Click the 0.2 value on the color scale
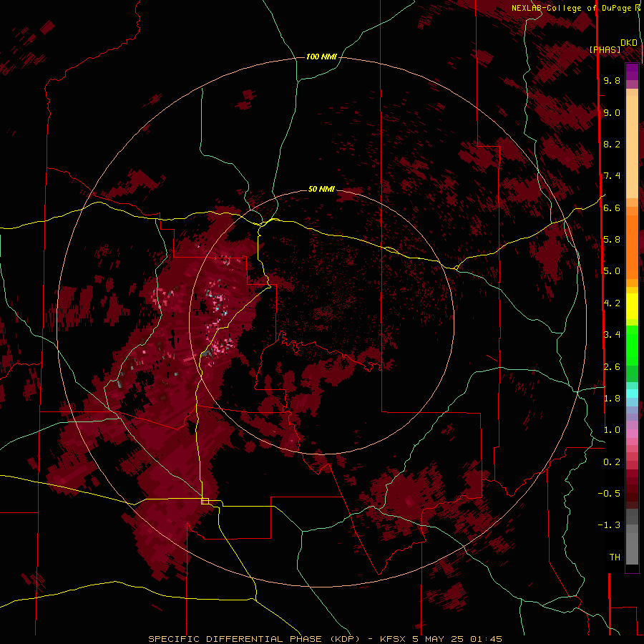Image resolution: width=644 pixels, height=644 pixels. click(612, 462)
